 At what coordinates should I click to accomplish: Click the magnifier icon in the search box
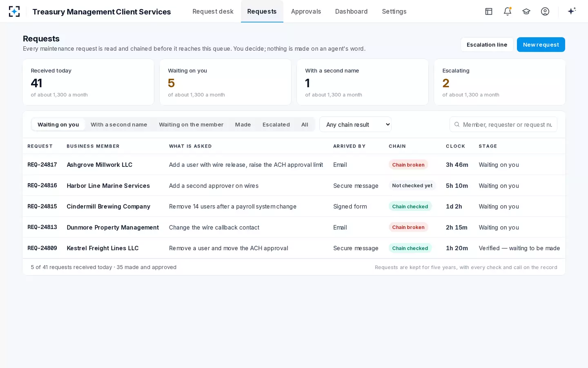tap(457, 125)
